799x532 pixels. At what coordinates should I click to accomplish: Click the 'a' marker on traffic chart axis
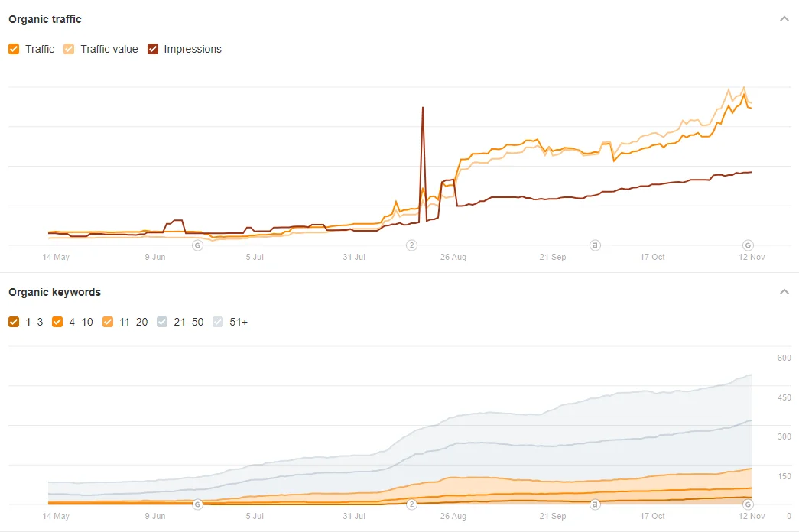(595, 245)
